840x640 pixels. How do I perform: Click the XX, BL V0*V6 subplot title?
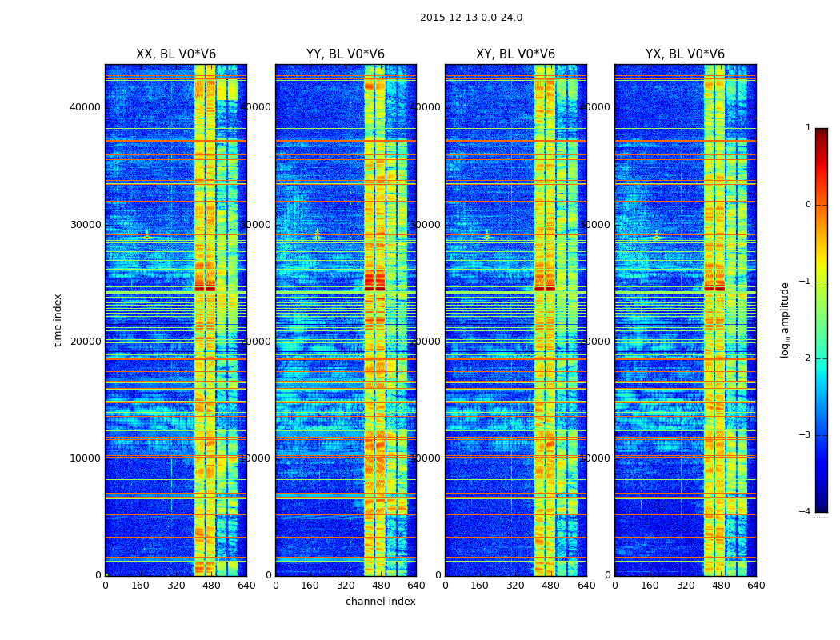176,54
